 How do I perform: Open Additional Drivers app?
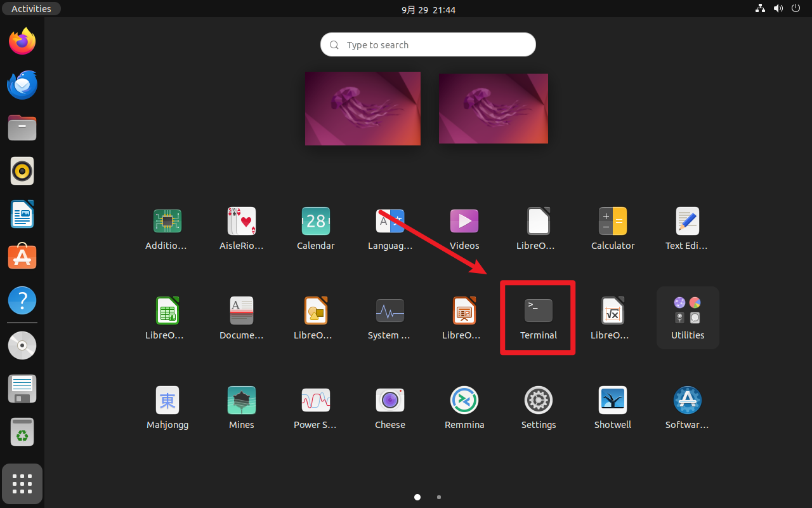[167, 221]
